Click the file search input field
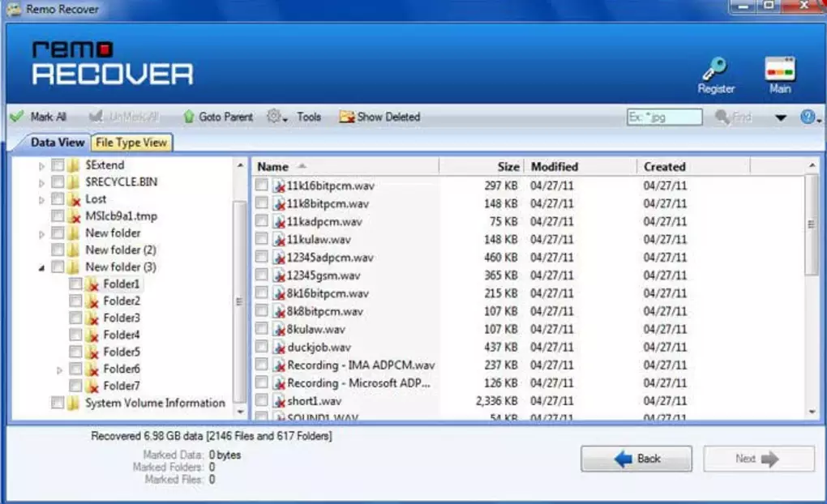This screenshot has width=827, height=504. 665,117
